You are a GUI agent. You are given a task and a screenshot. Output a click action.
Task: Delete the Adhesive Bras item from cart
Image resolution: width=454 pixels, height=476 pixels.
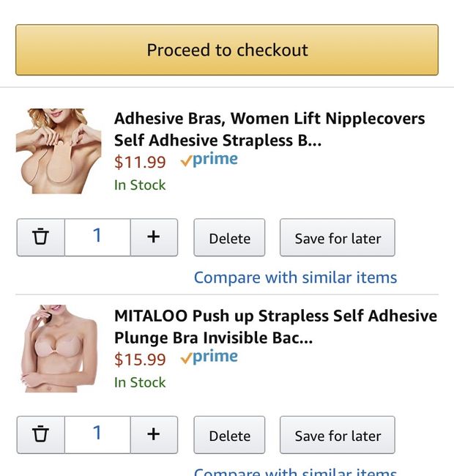(x=229, y=238)
